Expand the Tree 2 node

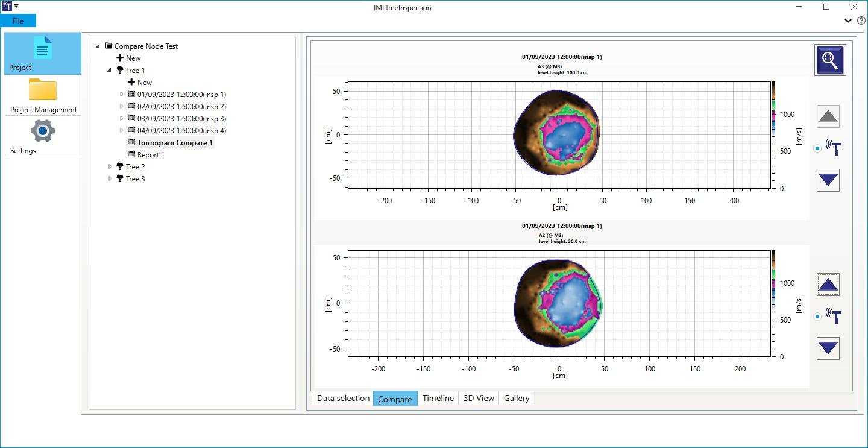click(x=110, y=167)
